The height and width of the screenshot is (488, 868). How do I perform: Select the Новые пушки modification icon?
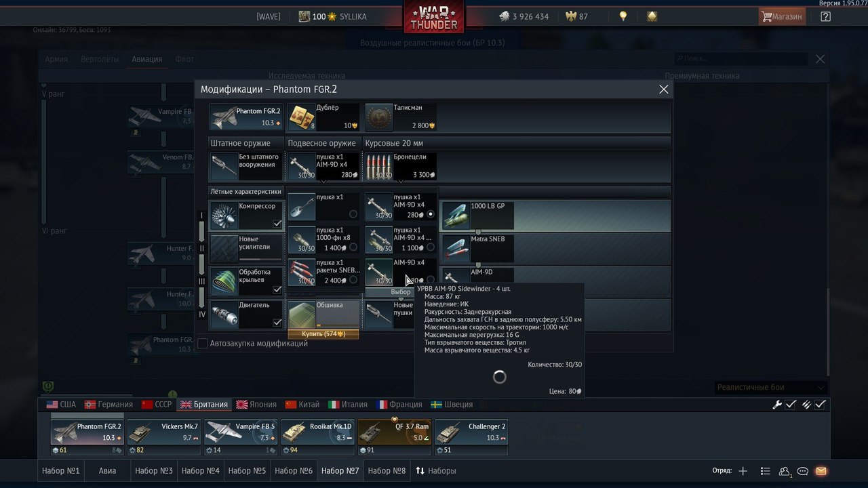tap(378, 314)
